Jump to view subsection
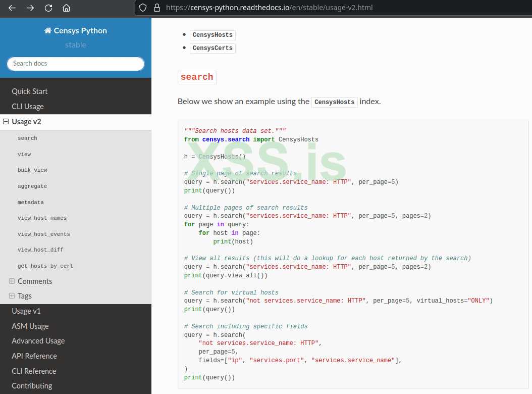 click(x=24, y=154)
